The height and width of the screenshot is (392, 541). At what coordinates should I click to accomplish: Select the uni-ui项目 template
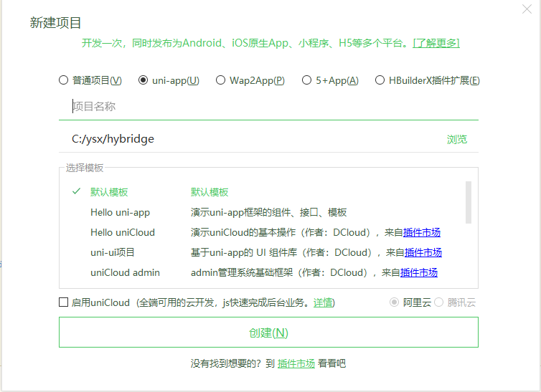(x=268, y=252)
